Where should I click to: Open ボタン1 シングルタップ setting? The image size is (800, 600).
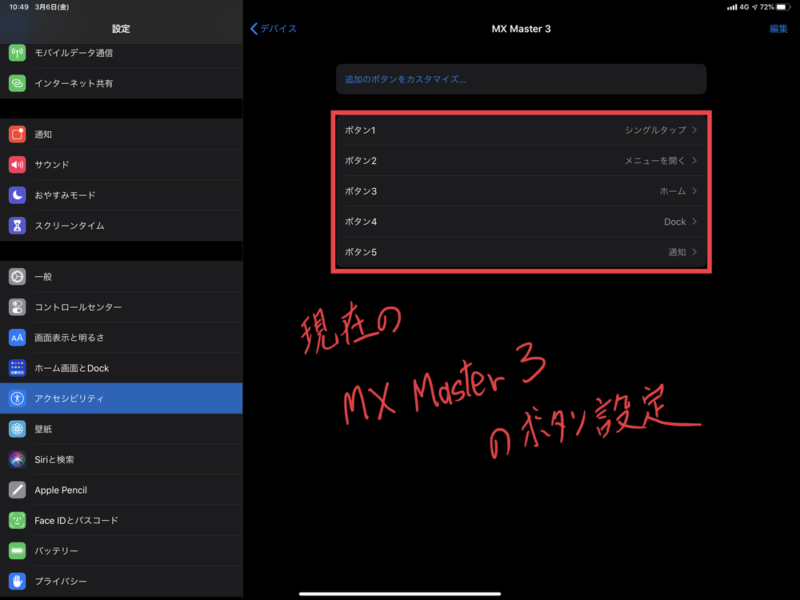(521, 130)
